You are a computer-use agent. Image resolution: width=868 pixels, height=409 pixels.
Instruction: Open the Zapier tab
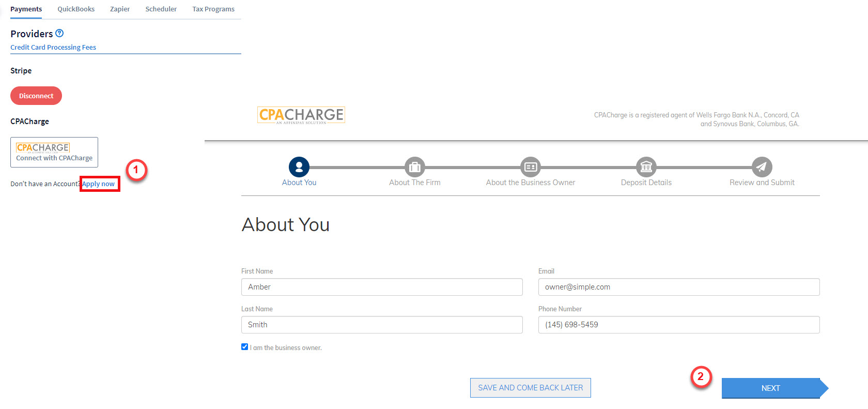[x=120, y=9]
